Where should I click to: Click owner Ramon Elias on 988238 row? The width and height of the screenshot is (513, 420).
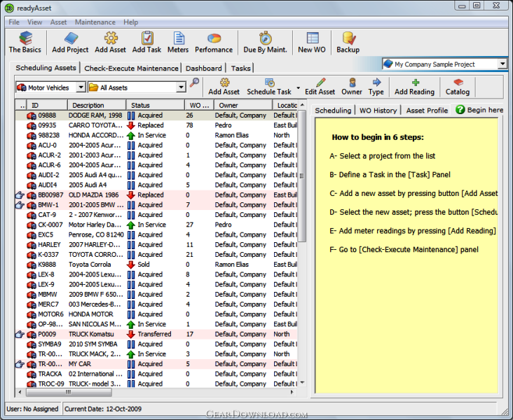(x=232, y=135)
